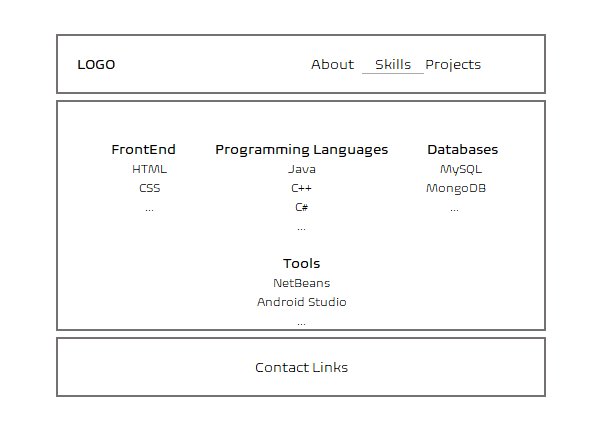Click the Databases heading
Screen dimensions: 606x434
(x=463, y=150)
